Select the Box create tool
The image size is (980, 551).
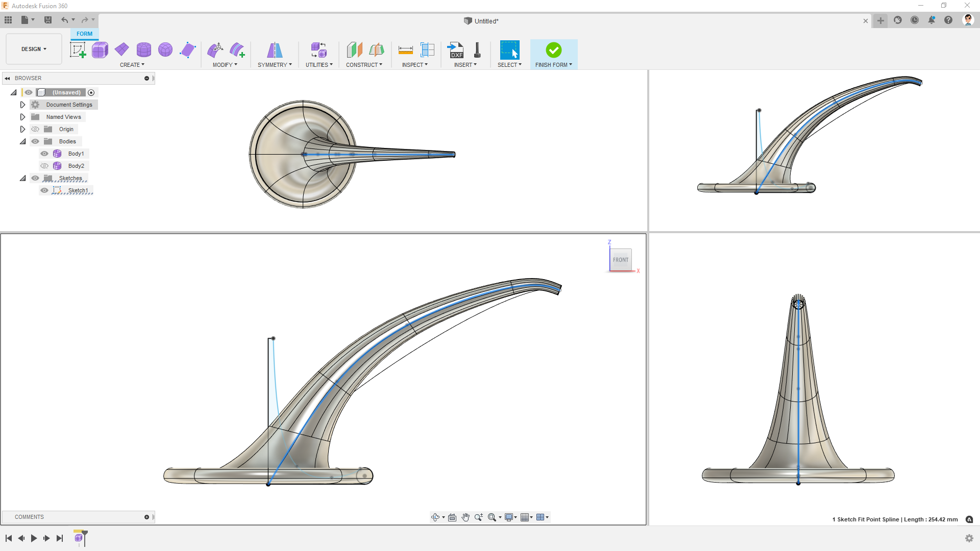[100, 49]
